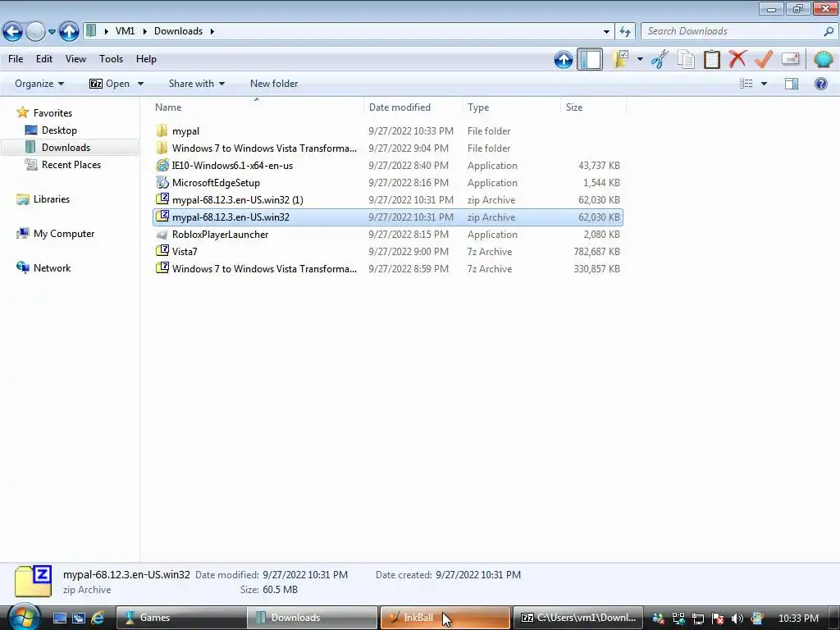The image size is (840, 630).
Task: Expand the Open button dropdown arrow
Action: click(x=141, y=84)
